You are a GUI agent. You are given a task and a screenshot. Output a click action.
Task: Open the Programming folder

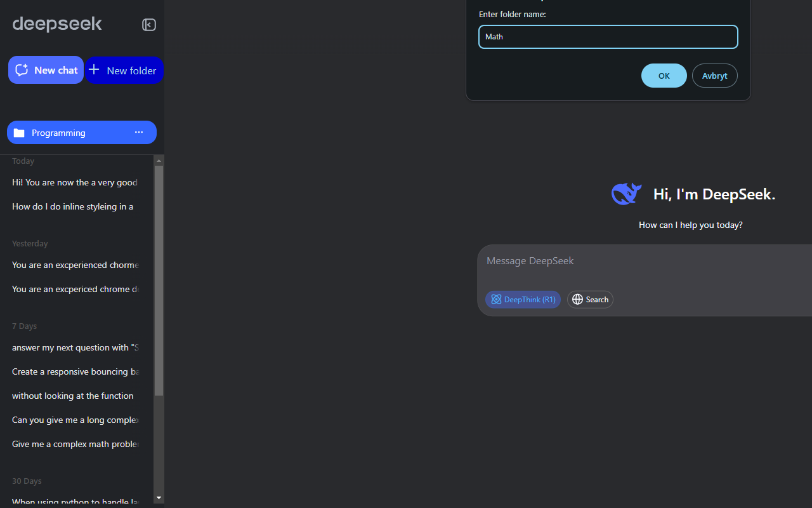82,133
